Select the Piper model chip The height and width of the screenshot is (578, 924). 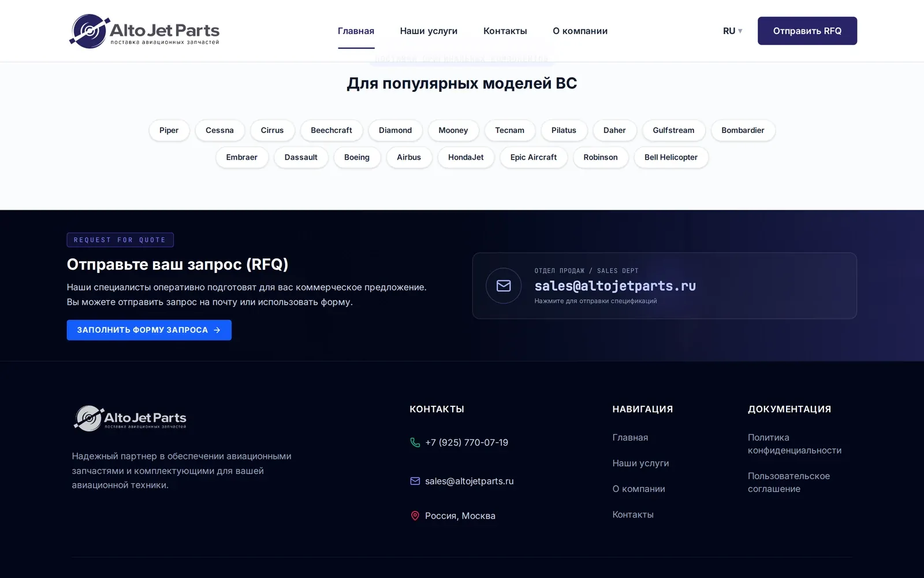pos(169,131)
